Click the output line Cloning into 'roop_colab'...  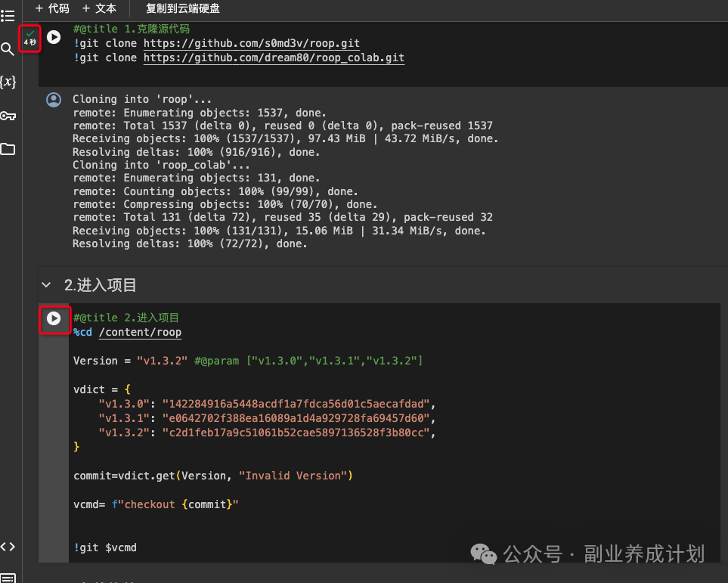pos(161,166)
